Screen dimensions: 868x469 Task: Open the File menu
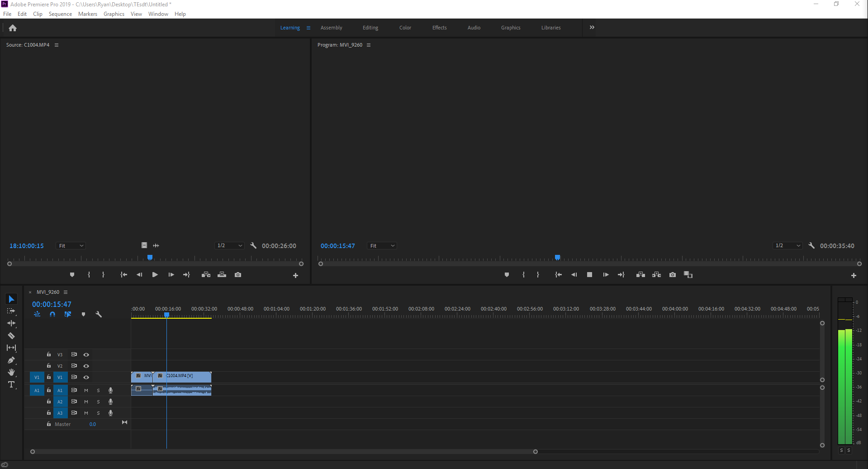(7, 14)
